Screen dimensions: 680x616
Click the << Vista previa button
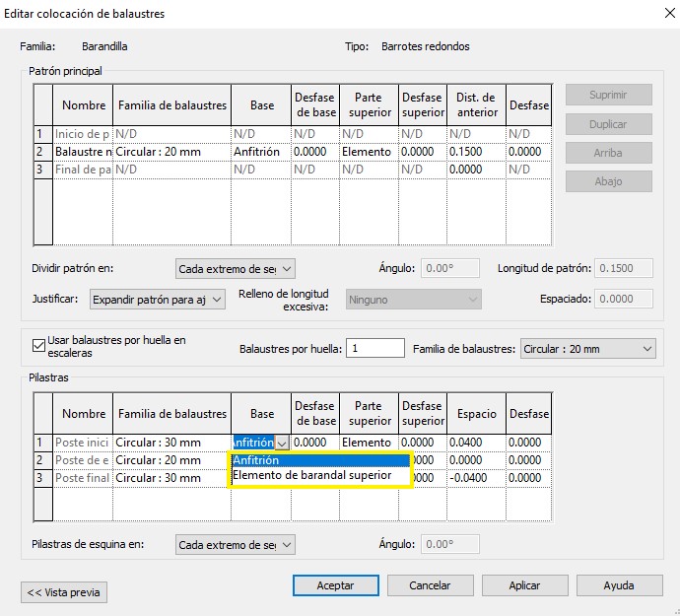point(64,591)
